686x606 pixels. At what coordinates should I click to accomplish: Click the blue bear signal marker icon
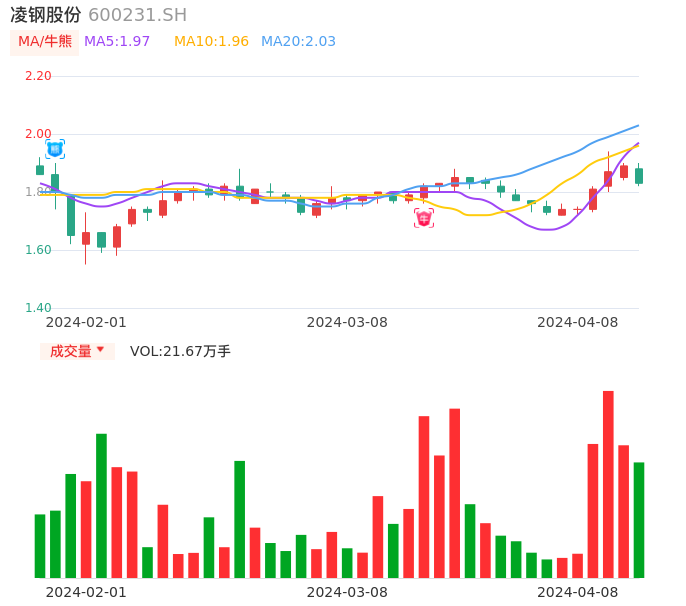point(55,150)
